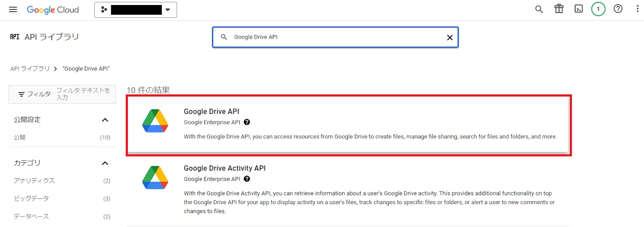Image resolution: width=644 pixels, height=227 pixels.
Task: Click the カテゴリ heading label
Action: click(27, 163)
